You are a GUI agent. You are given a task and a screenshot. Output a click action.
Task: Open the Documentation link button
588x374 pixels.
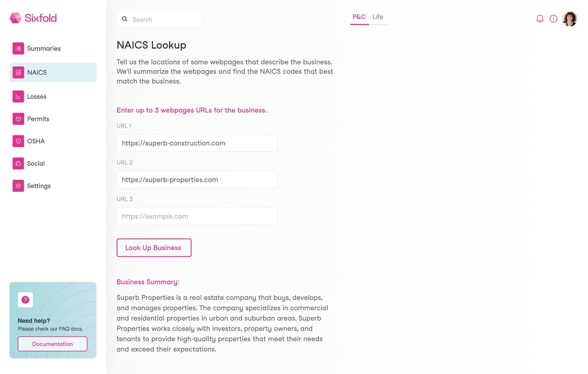tap(52, 344)
